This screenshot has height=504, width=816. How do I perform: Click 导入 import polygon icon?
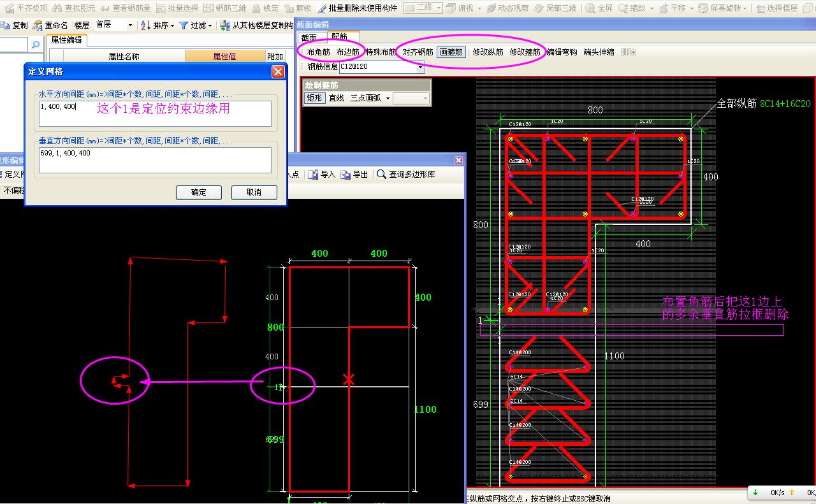tap(313, 174)
